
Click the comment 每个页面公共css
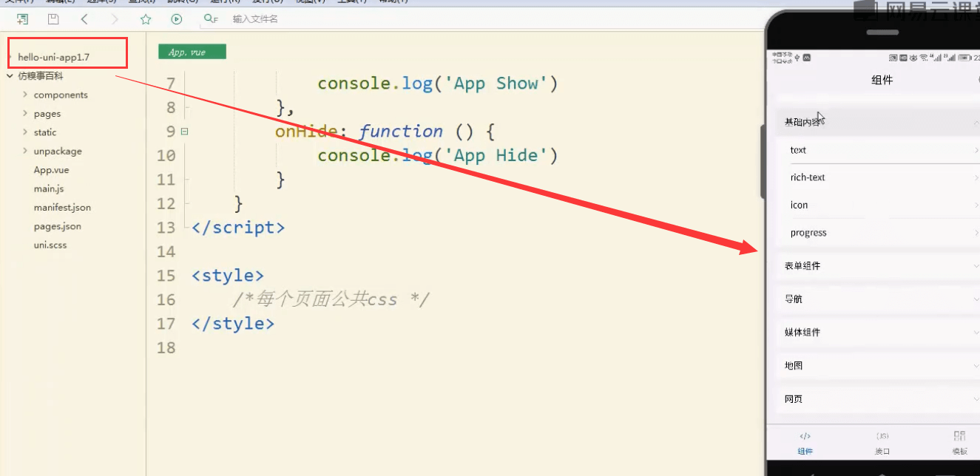click(x=331, y=299)
